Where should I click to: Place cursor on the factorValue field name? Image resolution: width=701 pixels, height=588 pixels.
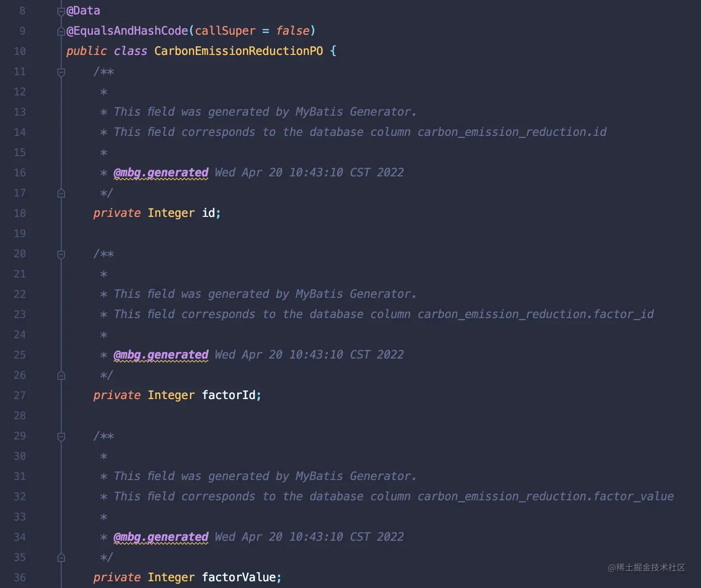click(x=239, y=577)
